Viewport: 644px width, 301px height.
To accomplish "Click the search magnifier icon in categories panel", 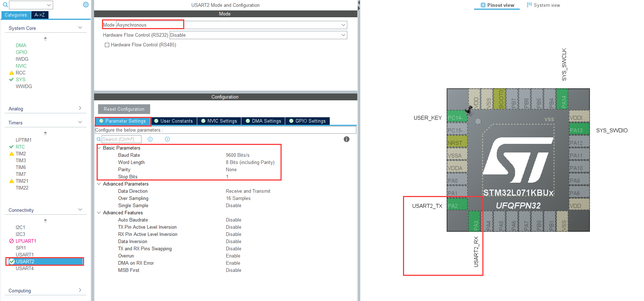I will [5, 5].
